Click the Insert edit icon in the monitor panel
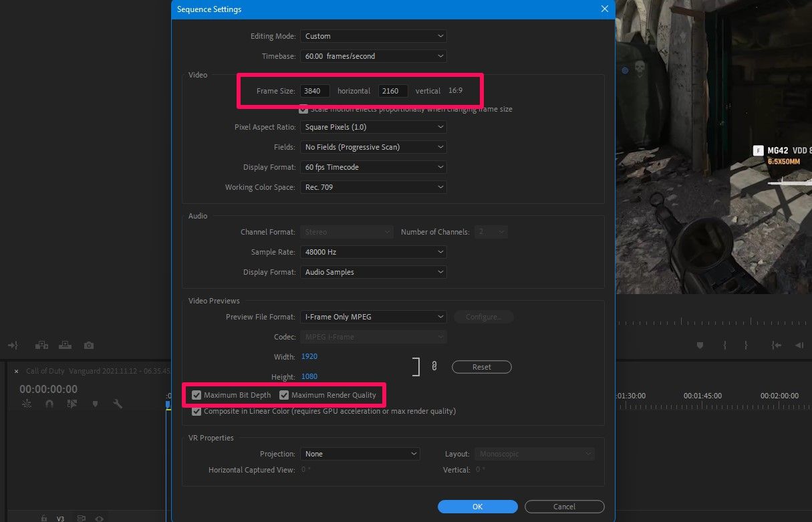The width and height of the screenshot is (812, 522). pyautogui.click(x=41, y=345)
